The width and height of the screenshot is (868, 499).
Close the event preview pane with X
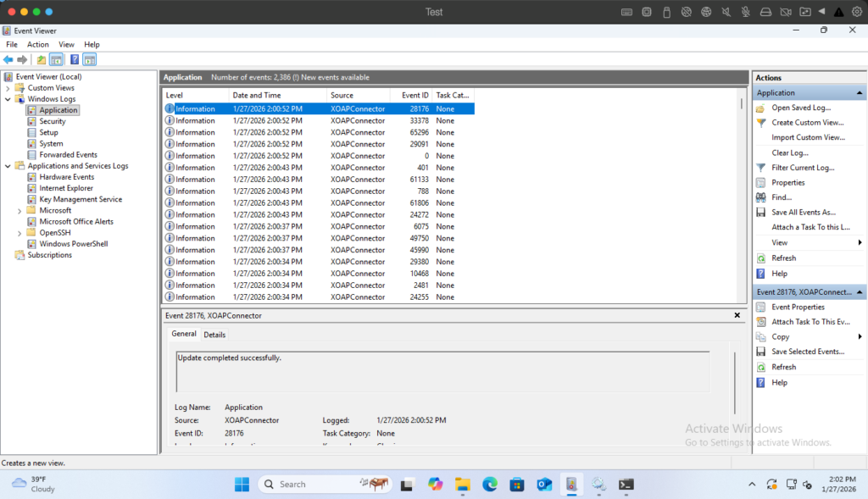coord(737,315)
